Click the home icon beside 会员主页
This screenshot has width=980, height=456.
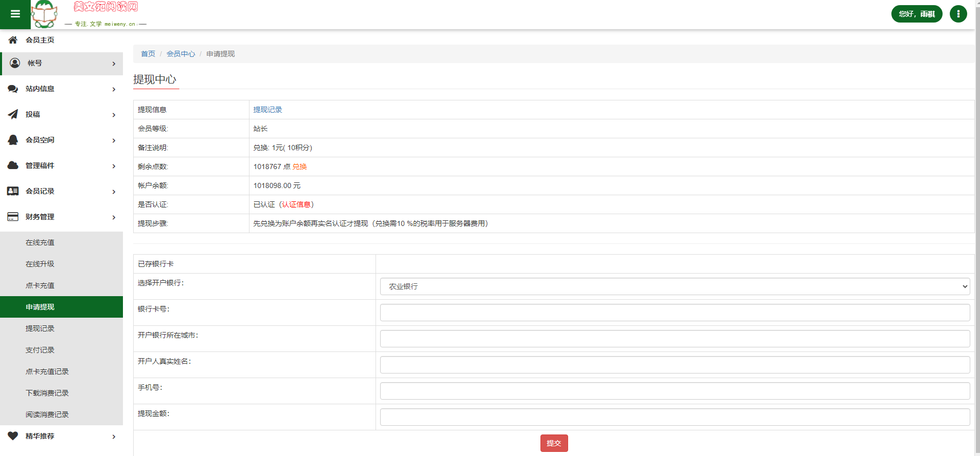pyautogui.click(x=13, y=40)
